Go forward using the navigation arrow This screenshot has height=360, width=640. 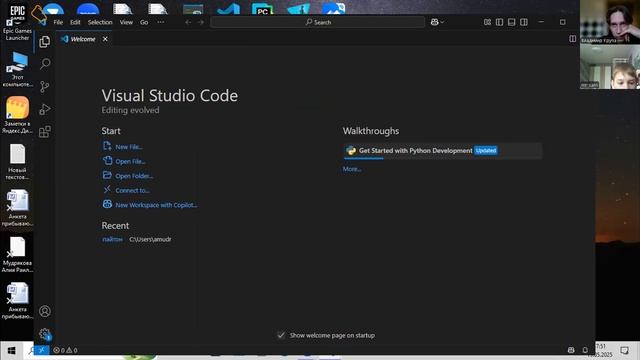(x=200, y=22)
